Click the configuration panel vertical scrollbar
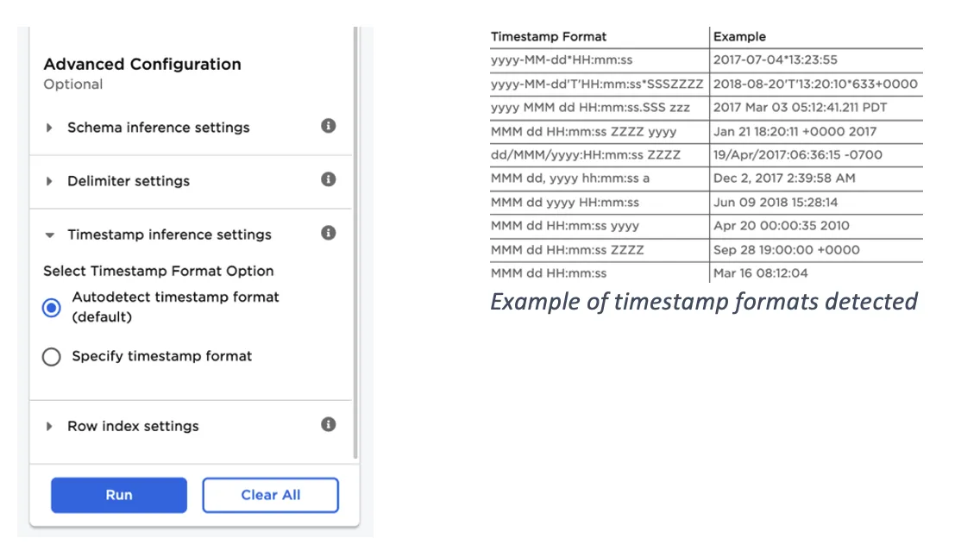Viewport: 980px width, 557px height. 355,243
